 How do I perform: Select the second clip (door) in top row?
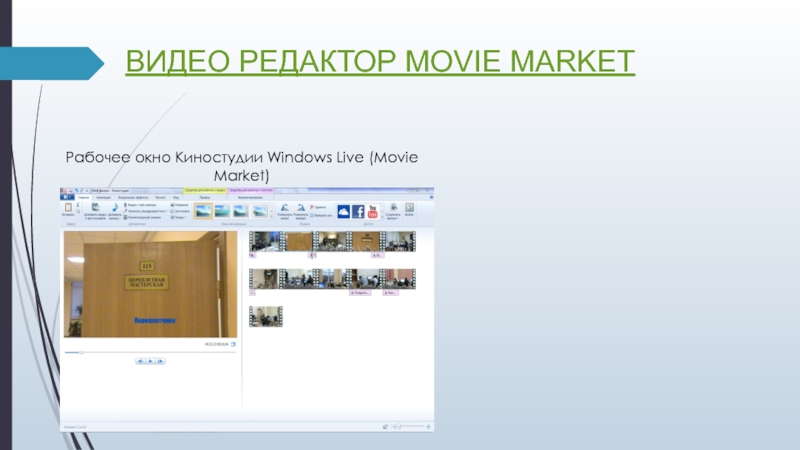pos(298,241)
